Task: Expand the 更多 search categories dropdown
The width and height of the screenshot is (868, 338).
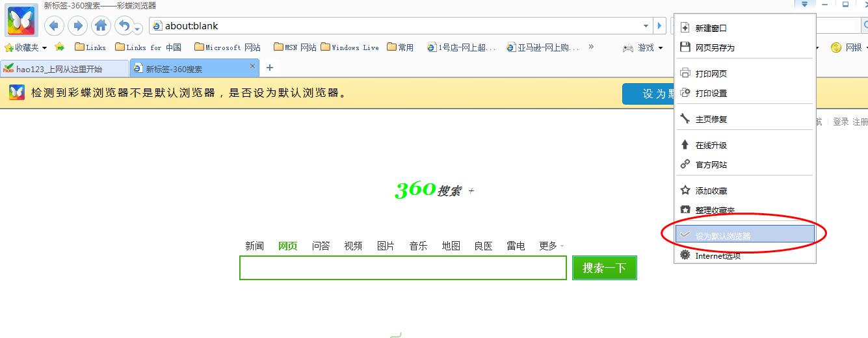Action: coord(551,246)
